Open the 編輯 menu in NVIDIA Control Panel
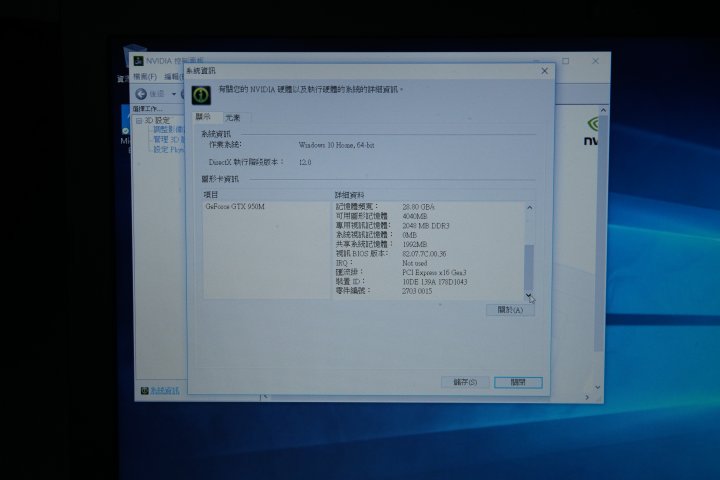This screenshot has height=480, width=720. point(174,77)
